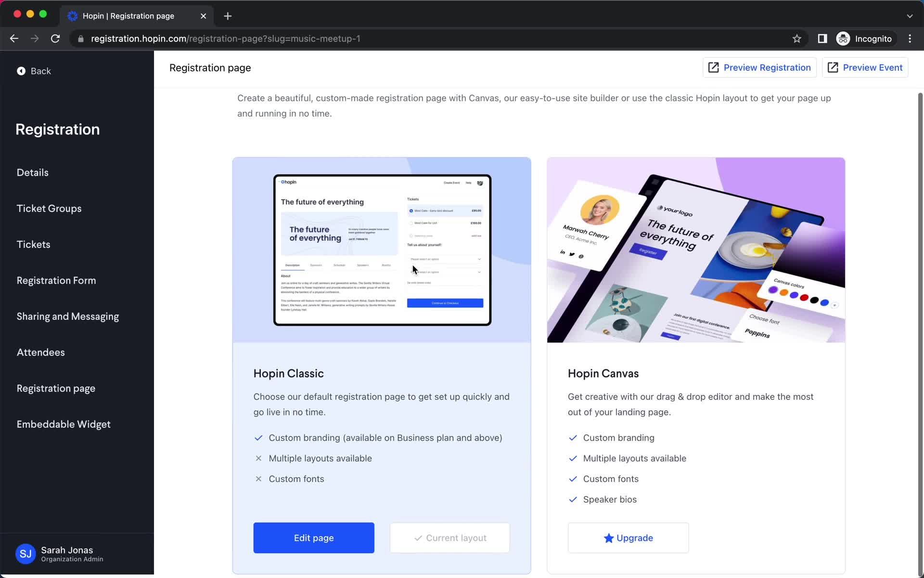Click the Upgrade button

click(628, 538)
